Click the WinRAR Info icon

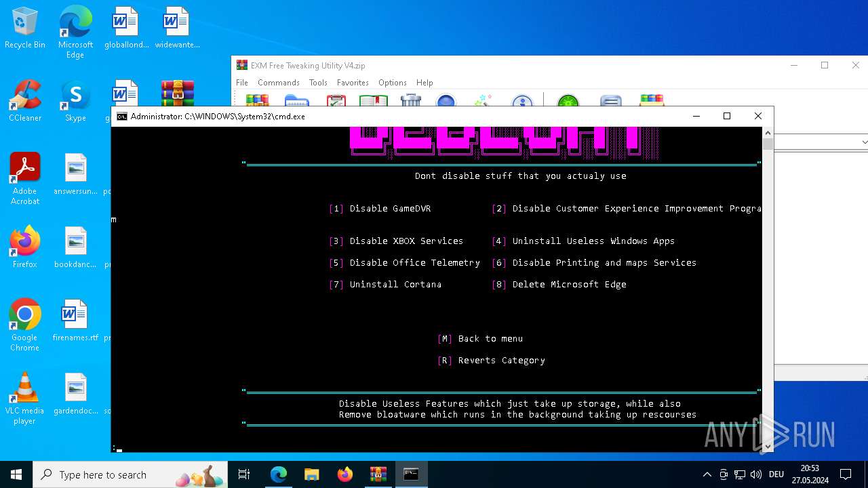tap(522, 100)
